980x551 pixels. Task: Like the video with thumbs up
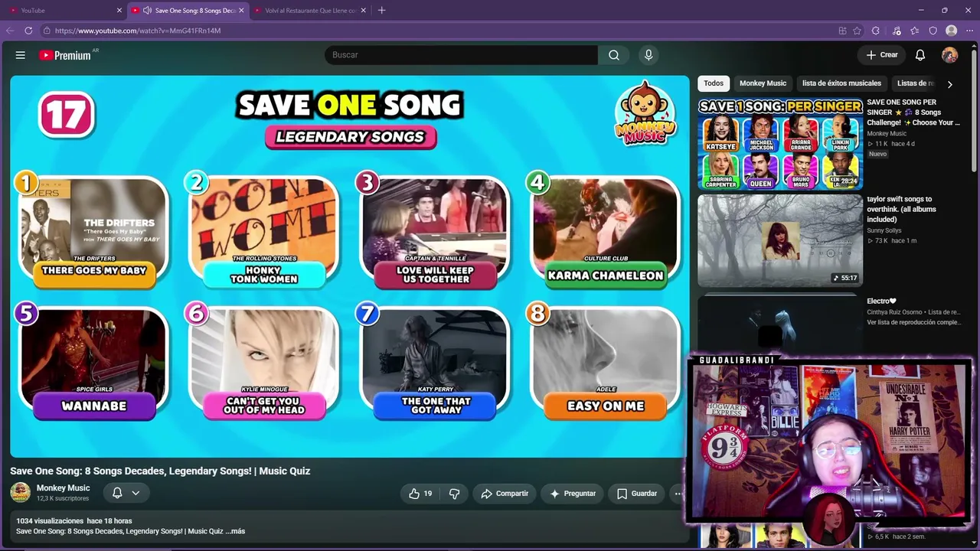pyautogui.click(x=421, y=494)
